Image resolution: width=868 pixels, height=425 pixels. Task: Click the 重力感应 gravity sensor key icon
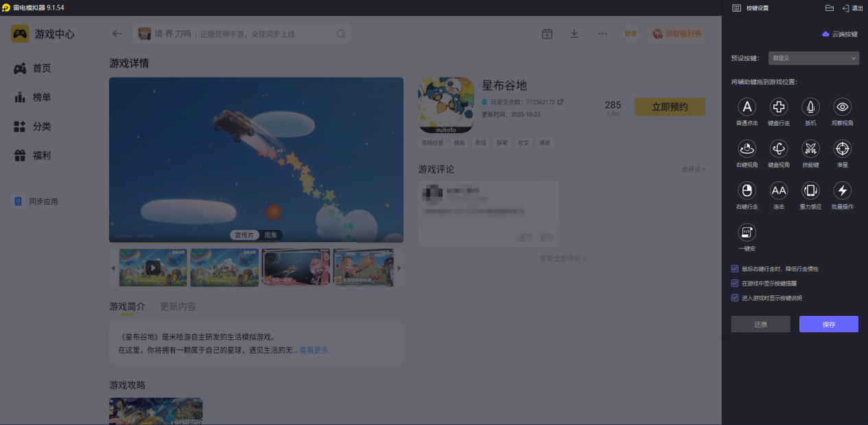pos(810,192)
